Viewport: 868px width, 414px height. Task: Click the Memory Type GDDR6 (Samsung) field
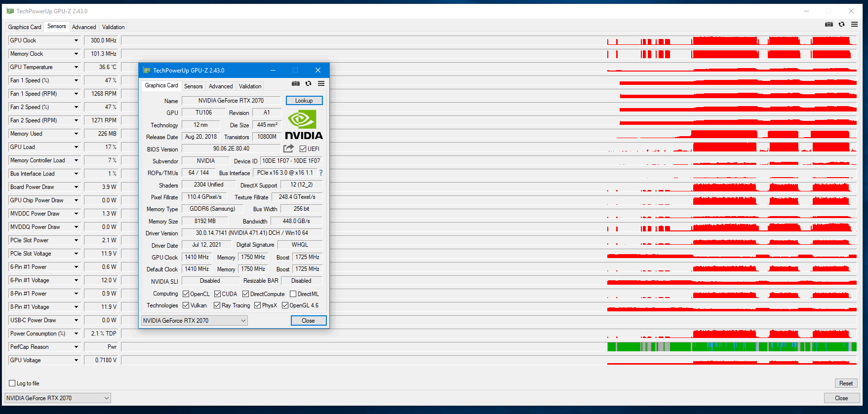(x=212, y=209)
